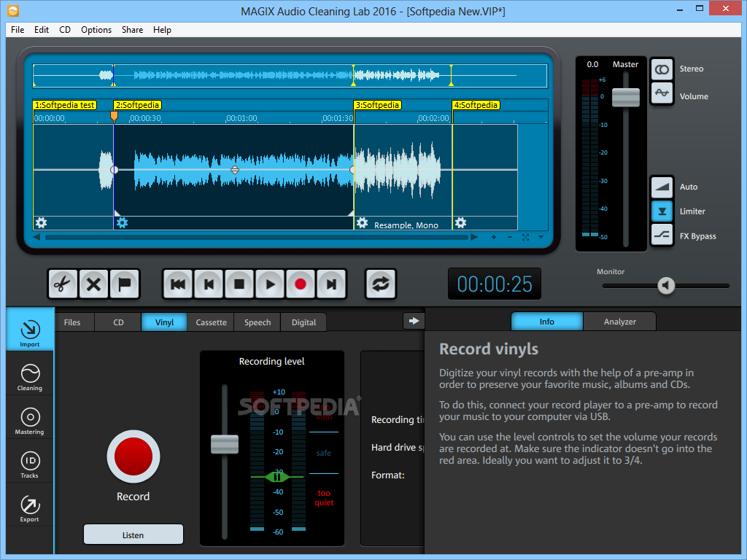Adjust the Master volume fader

pyautogui.click(x=625, y=97)
